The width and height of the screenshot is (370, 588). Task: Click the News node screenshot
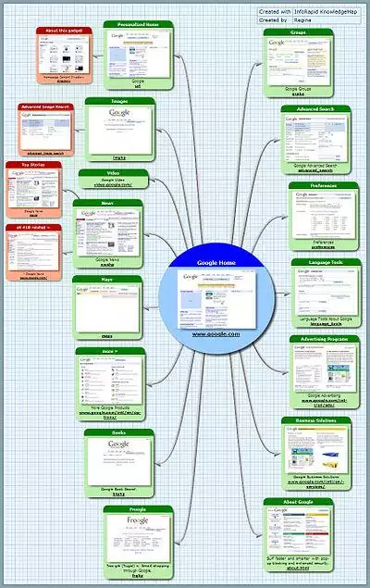(107, 232)
